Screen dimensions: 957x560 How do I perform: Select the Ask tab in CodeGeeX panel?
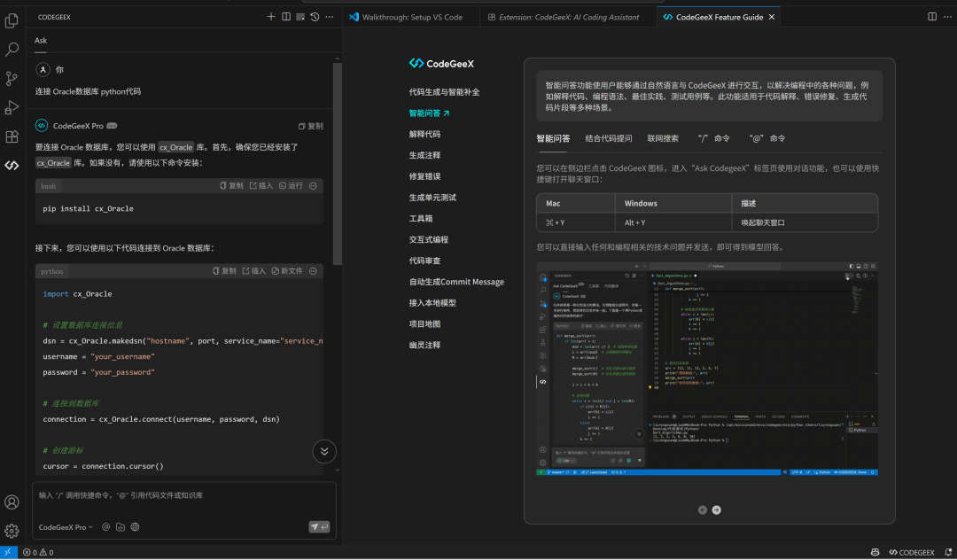[40, 40]
